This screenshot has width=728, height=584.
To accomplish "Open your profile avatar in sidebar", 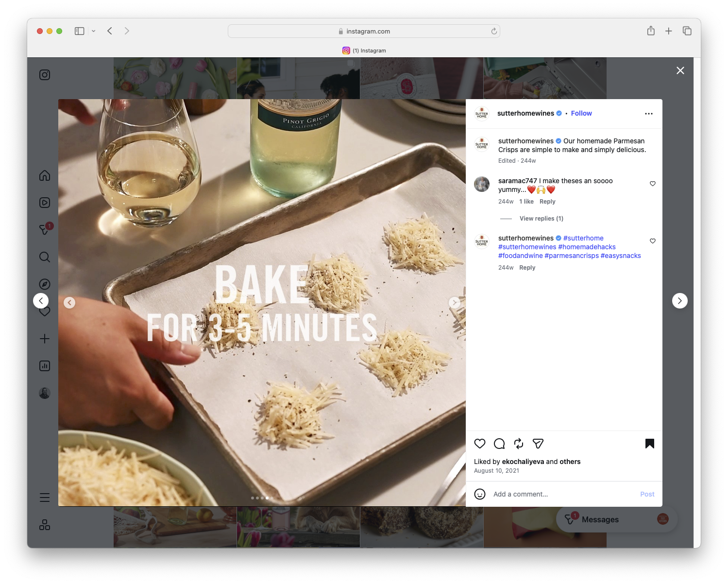I will 45,393.
